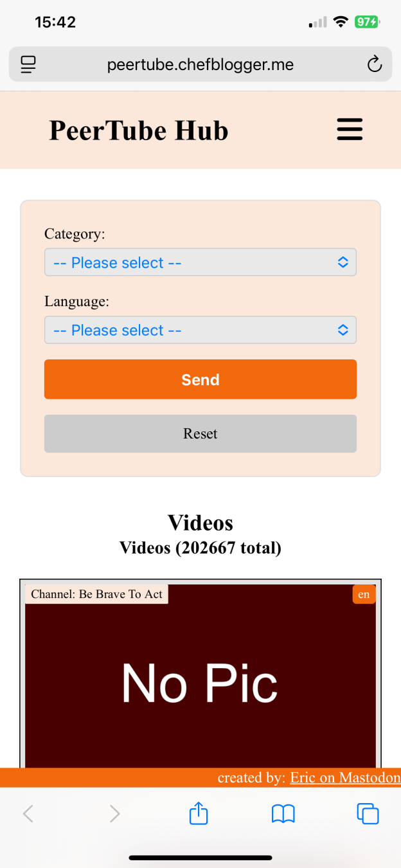
Task: Go back with the Safari back arrow
Action: [x=28, y=814]
